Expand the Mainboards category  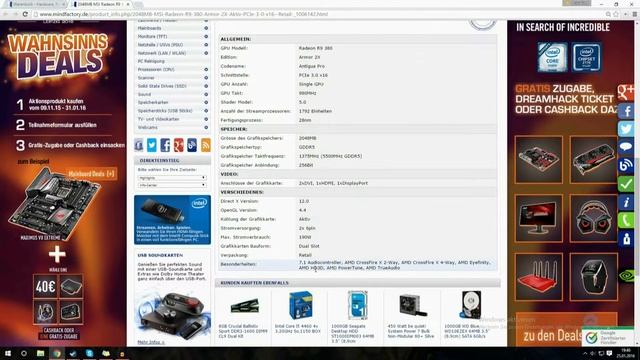(x=206, y=28)
